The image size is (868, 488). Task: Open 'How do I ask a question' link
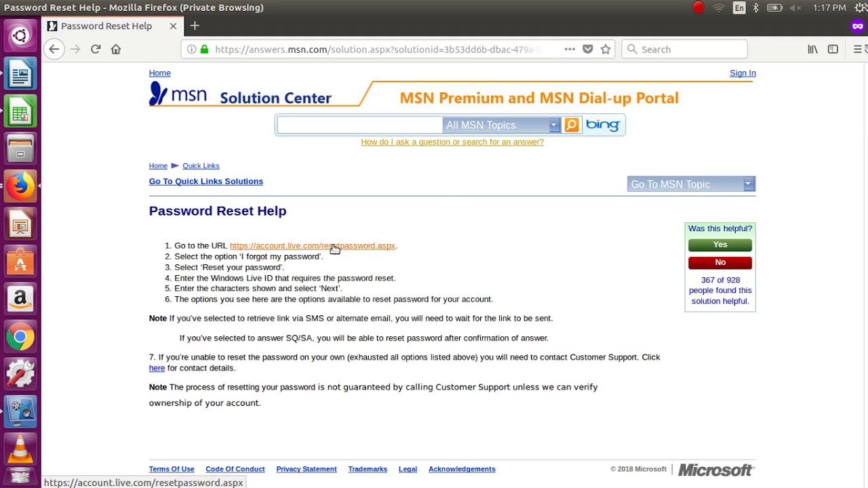[452, 142]
